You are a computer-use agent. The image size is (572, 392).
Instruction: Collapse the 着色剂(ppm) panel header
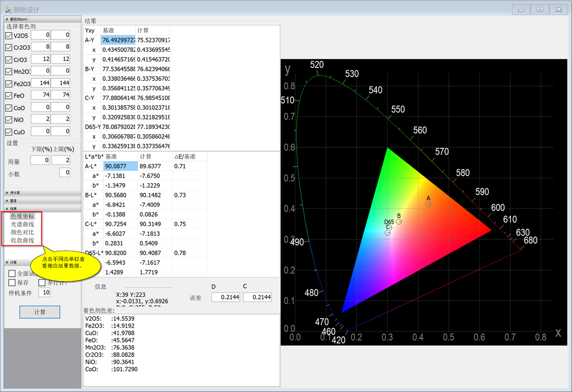point(42,19)
